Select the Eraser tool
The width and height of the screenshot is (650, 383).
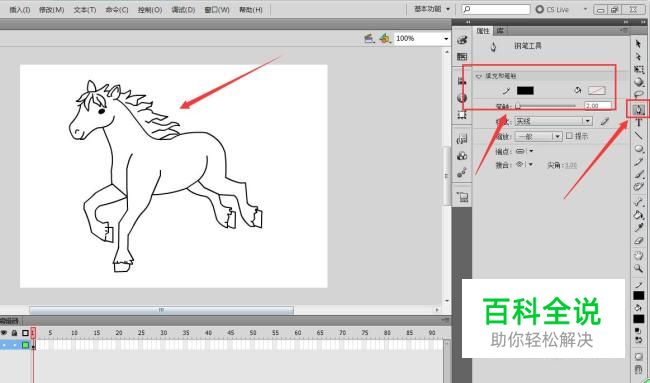(x=639, y=240)
